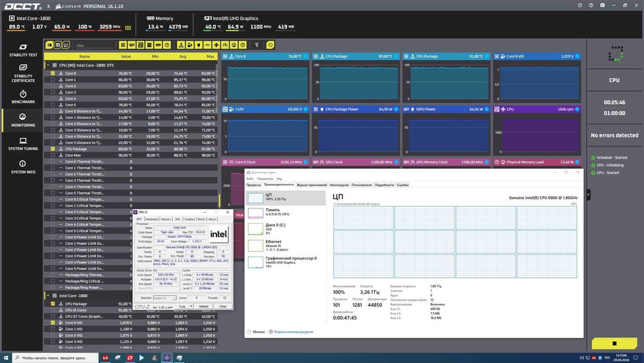644x363 pixels.
Task: Open the Graphics tab in CPU-Z
Action: [x=189, y=219]
